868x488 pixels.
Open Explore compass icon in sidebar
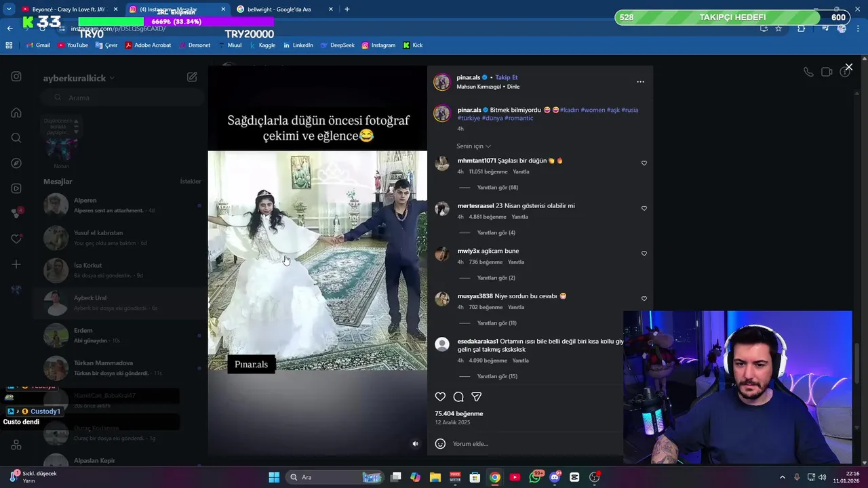pyautogui.click(x=16, y=163)
